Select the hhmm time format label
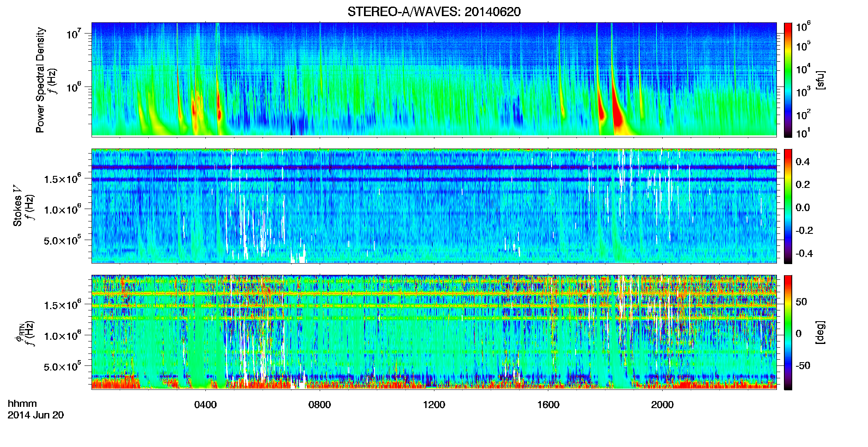868x447 pixels. tap(22, 404)
